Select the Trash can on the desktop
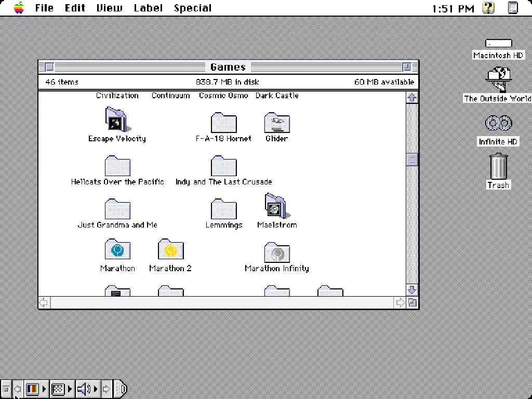Screen dimensions: 532x399 (x=498, y=166)
